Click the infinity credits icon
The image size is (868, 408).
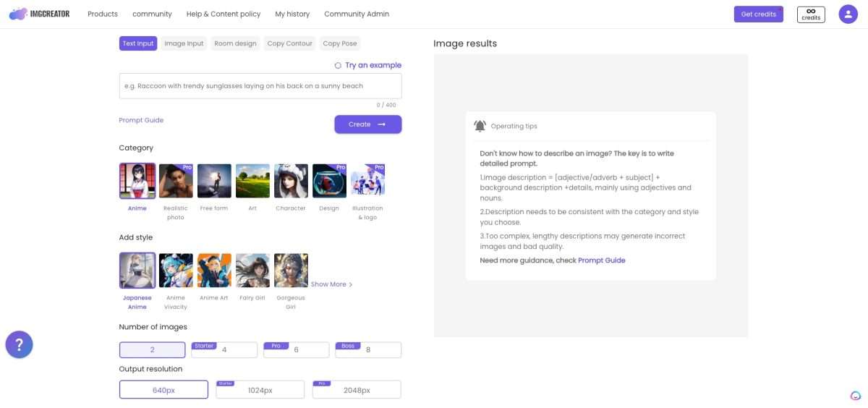(811, 14)
